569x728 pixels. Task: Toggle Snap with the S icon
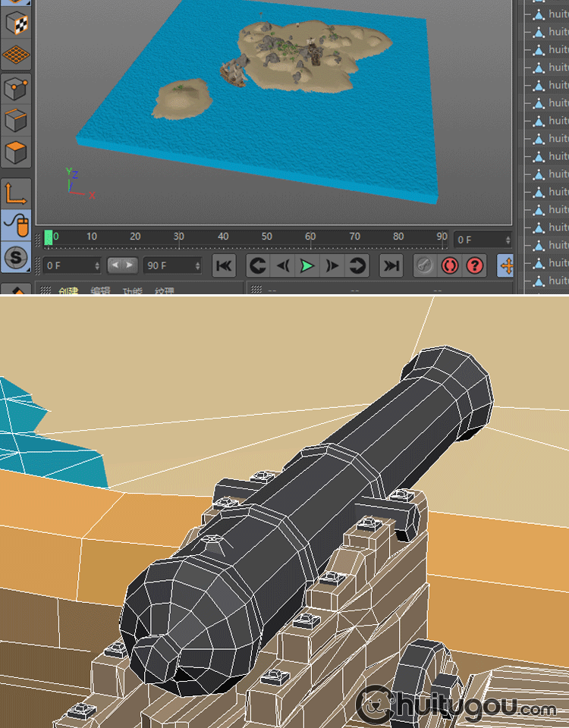point(17,258)
